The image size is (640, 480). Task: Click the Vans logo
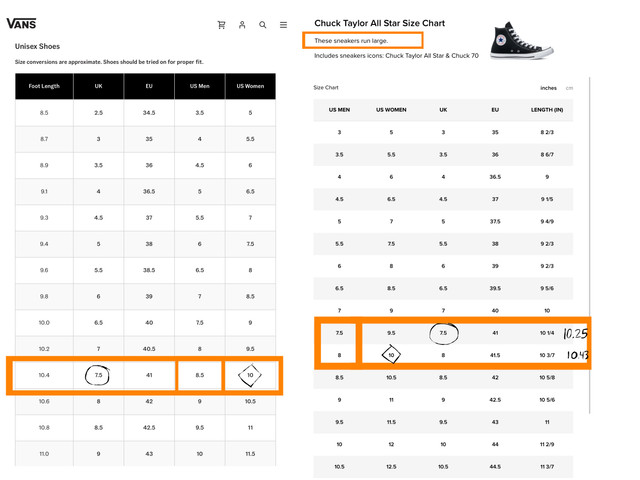tap(21, 24)
